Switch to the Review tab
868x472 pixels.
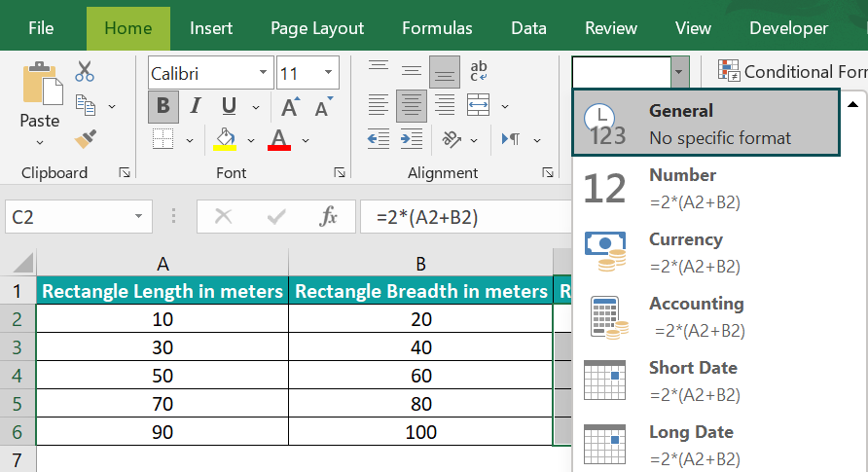pos(611,28)
